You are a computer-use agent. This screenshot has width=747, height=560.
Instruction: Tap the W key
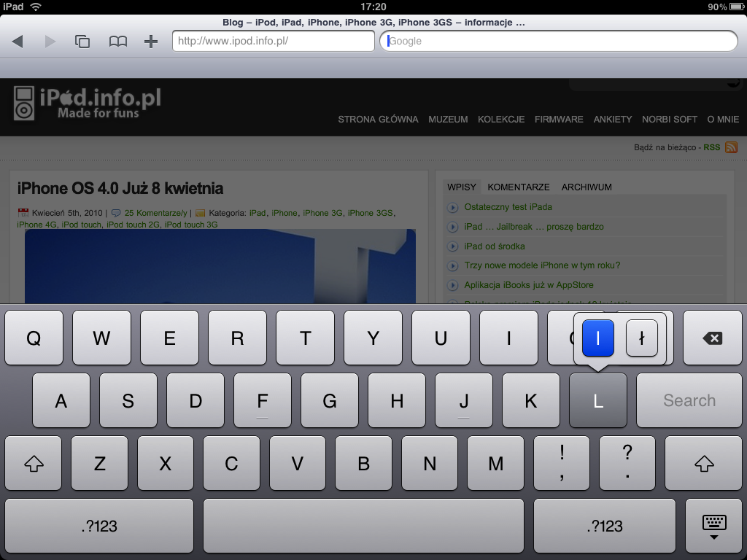101,338
